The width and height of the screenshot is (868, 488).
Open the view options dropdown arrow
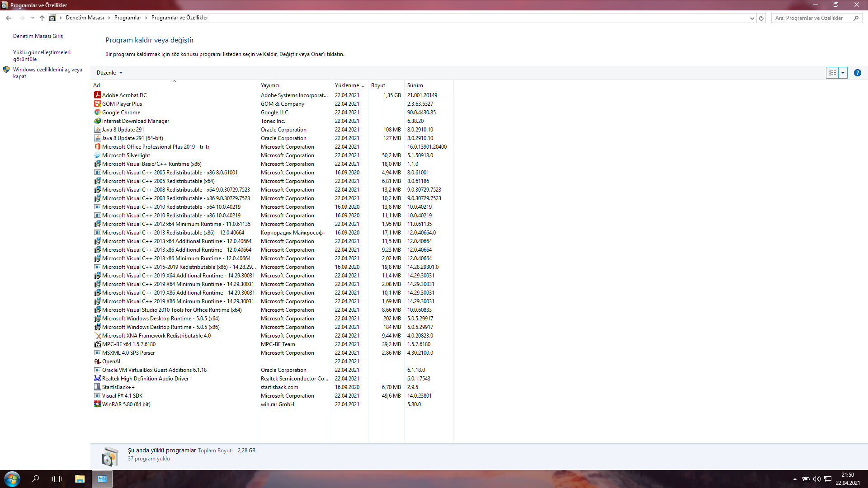843,73
